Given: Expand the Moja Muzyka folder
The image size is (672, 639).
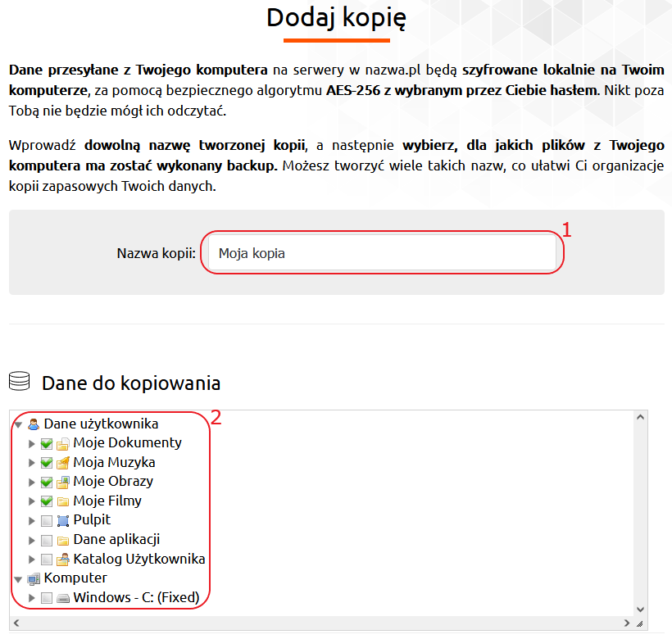Looking at the screenshot, I should (31, 463).
